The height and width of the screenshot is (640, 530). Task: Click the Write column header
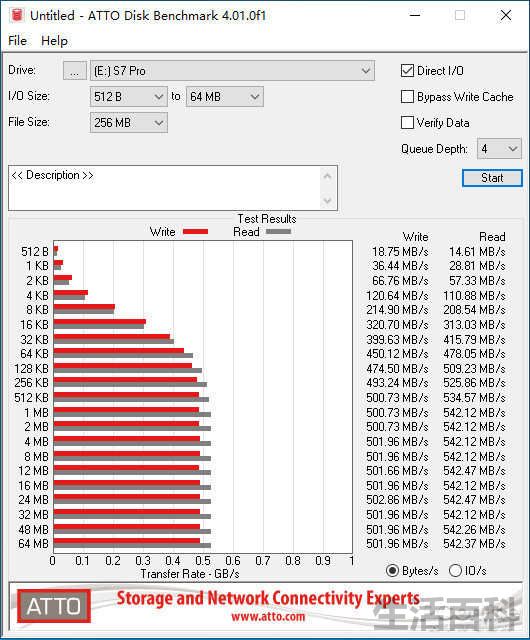tap(415, 237)
